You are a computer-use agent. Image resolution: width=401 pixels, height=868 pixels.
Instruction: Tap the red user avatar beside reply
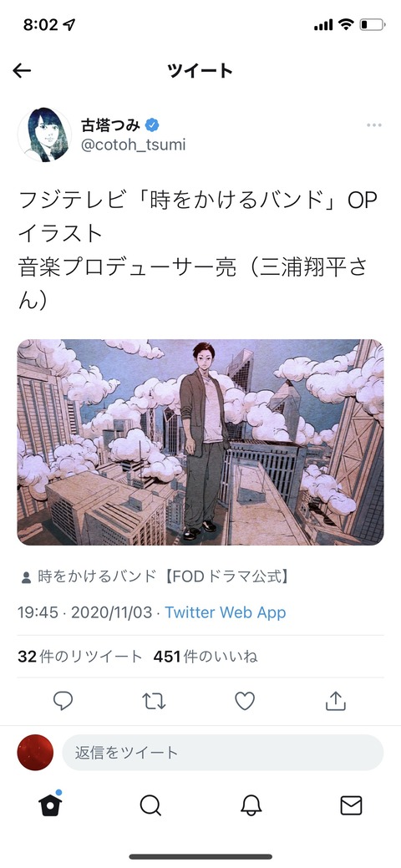pyautogui.click(x=35, y=753)
